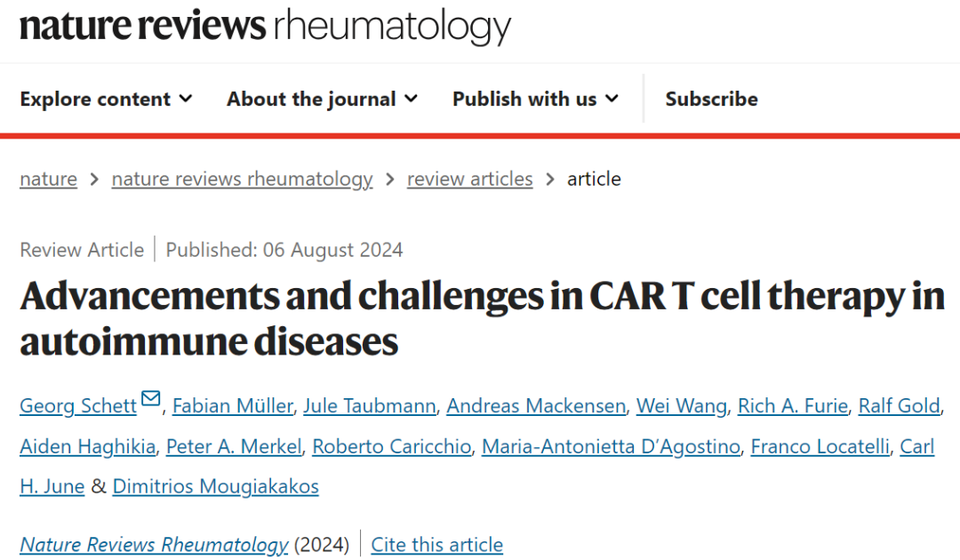The image size is (960, 560).
Task: Click author Peter A. Merkel
Action: [x=234, y=447]
